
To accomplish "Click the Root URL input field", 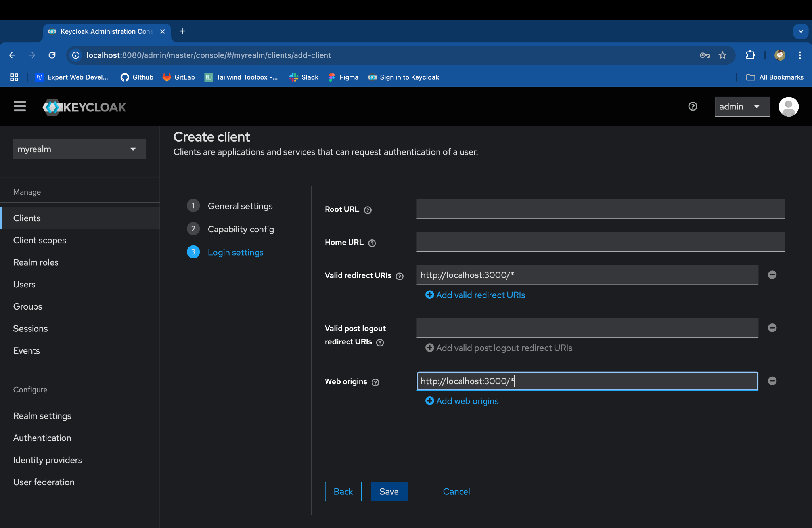I will click(x=600, y=209).
